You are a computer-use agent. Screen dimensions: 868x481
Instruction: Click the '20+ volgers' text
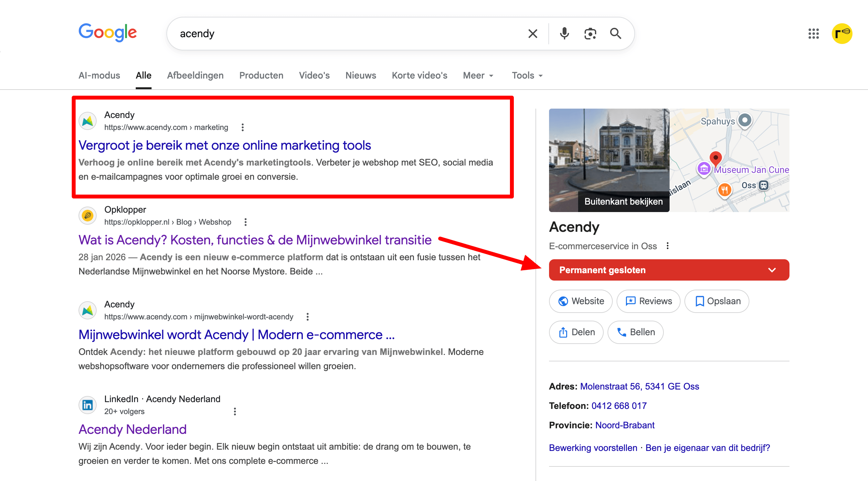[x=124, y=412]
